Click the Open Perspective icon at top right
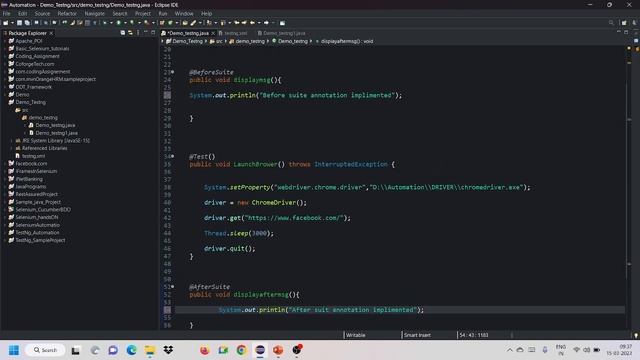 [624, 23]
